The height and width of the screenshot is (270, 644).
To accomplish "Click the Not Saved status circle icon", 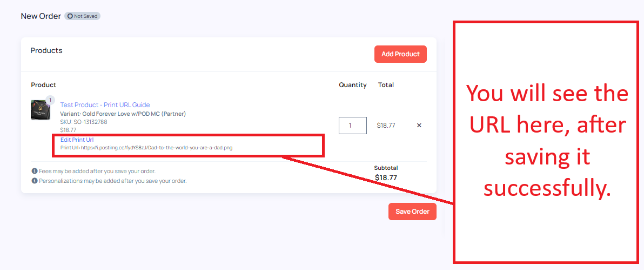I will coord(70,16).
